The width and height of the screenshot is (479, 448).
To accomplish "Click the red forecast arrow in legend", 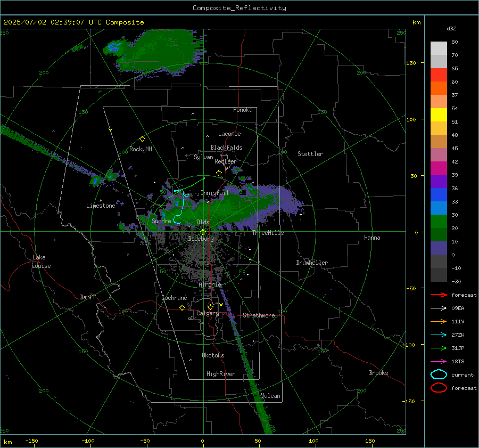I will [439, 295].
